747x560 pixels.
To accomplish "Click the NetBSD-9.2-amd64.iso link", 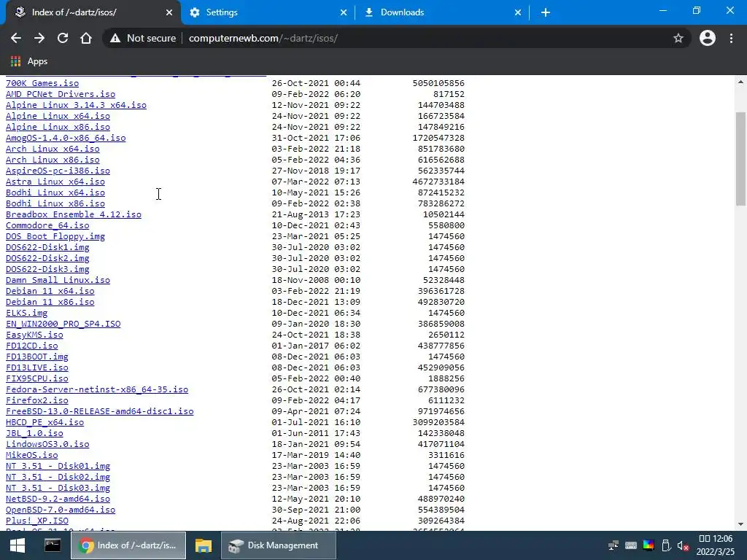I will pos(58,499).
